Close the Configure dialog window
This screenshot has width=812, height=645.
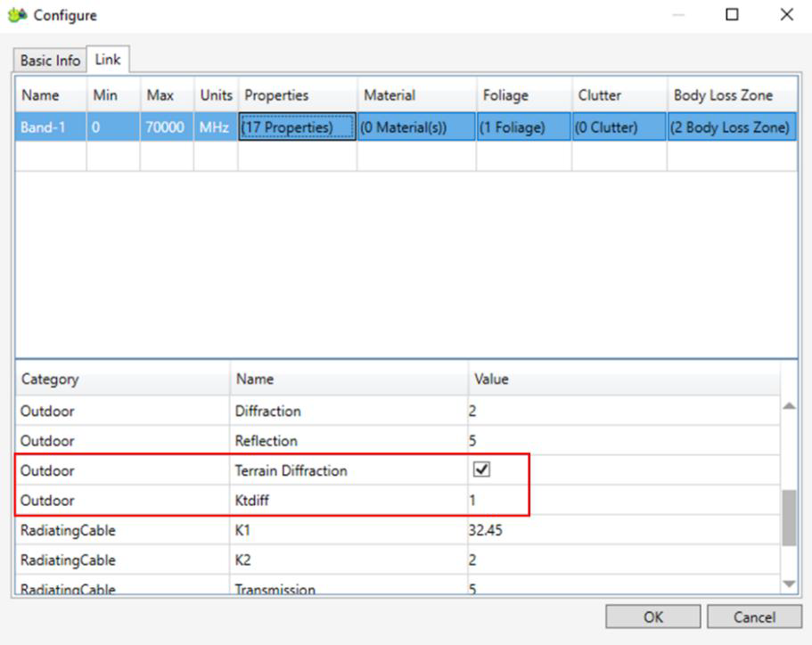point(786,15)
